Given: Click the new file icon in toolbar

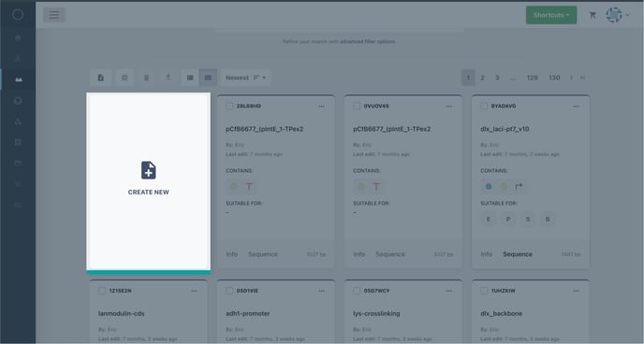Looking at the screenshot, I should 101,78.
